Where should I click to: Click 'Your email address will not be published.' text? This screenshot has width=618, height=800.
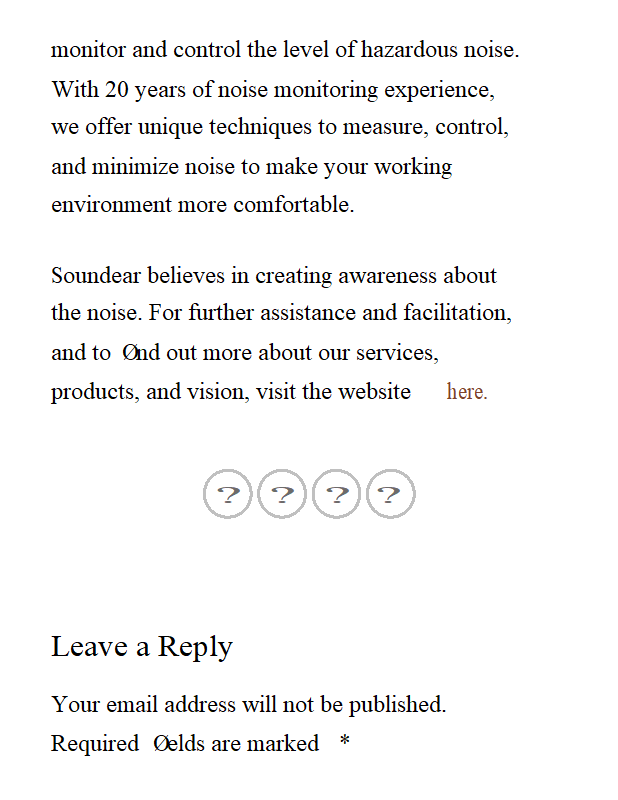click(248, 704)
